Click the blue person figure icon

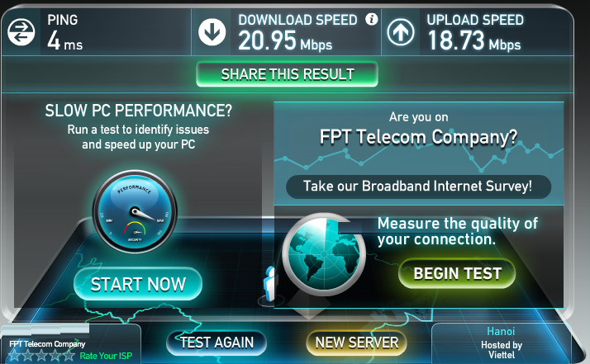pos(270,284)
